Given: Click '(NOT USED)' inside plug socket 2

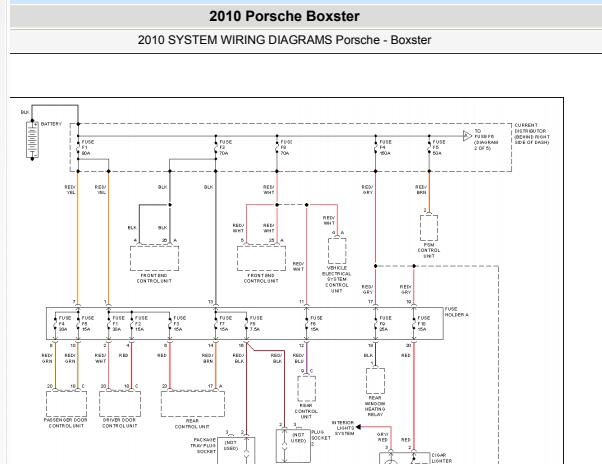Looking at the screenshot, I should coord(298,438).
